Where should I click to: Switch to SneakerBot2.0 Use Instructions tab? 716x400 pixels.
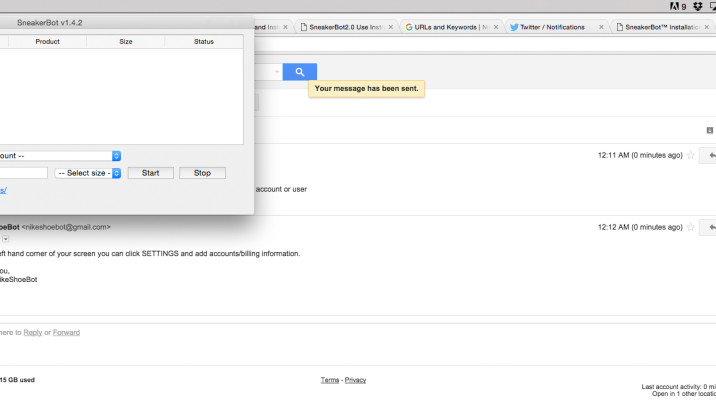[345, 27]
